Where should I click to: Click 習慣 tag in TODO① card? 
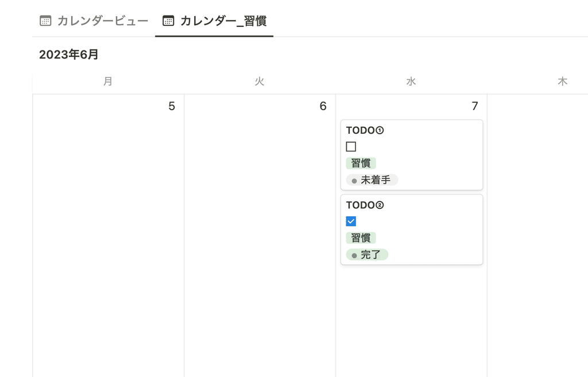point(361,163)
